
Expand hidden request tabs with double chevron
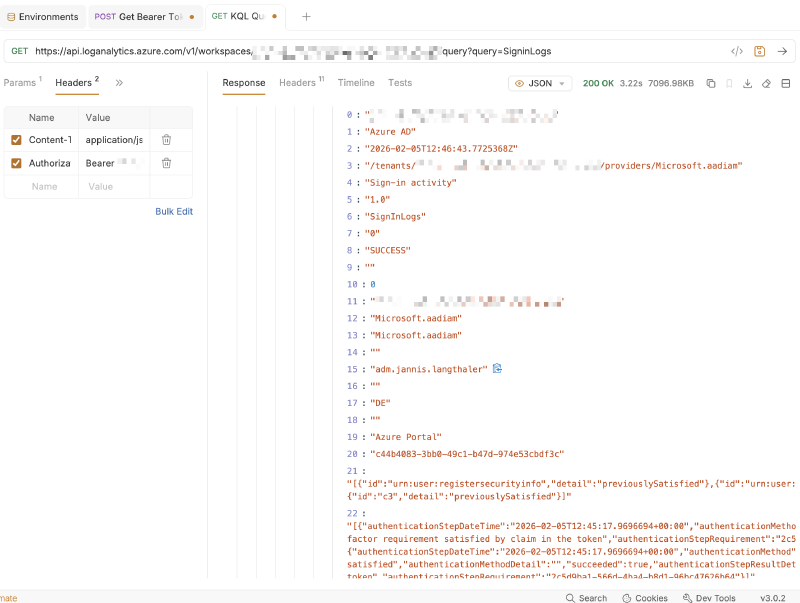click(119, 83)
